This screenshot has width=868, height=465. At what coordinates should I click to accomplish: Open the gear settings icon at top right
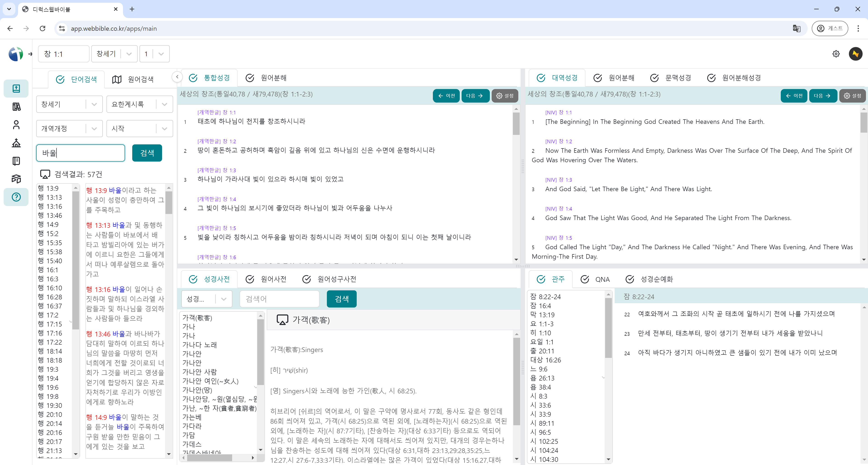tap(836, 54)
